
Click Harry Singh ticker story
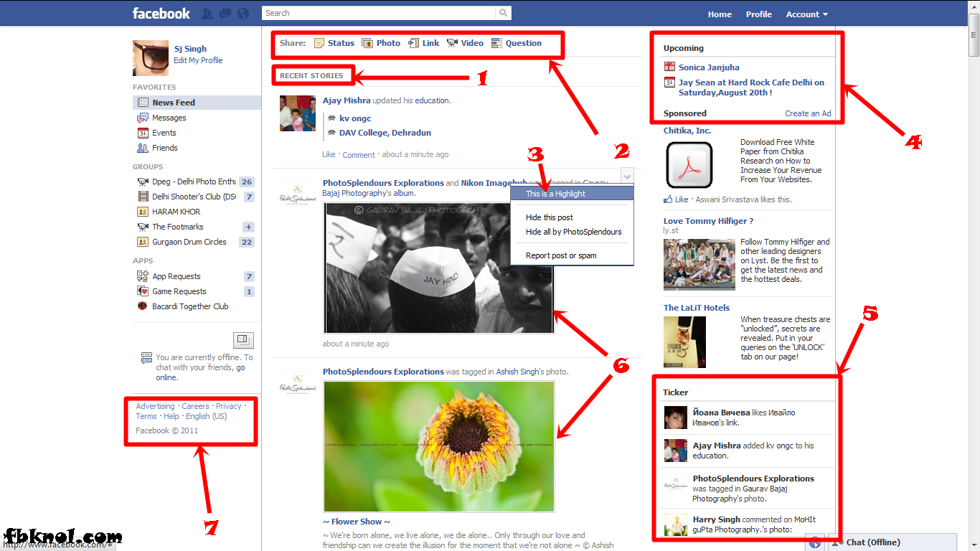point(747,524)
